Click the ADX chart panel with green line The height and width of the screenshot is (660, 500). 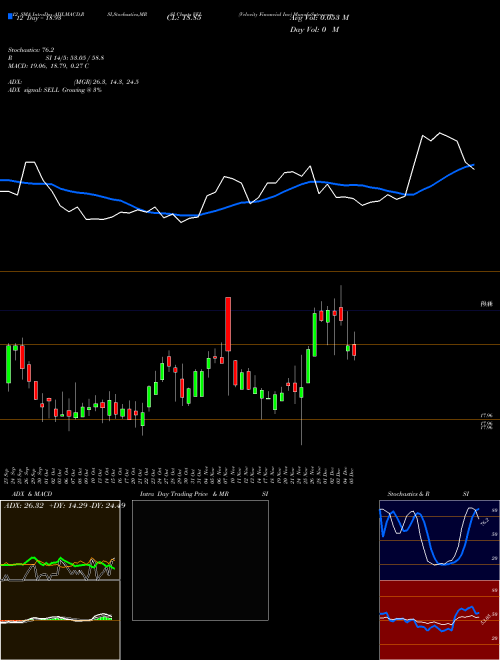point(60,540)
